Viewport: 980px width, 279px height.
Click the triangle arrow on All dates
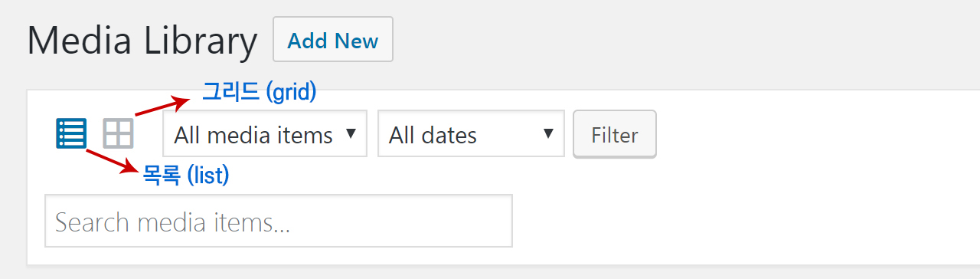547,133
